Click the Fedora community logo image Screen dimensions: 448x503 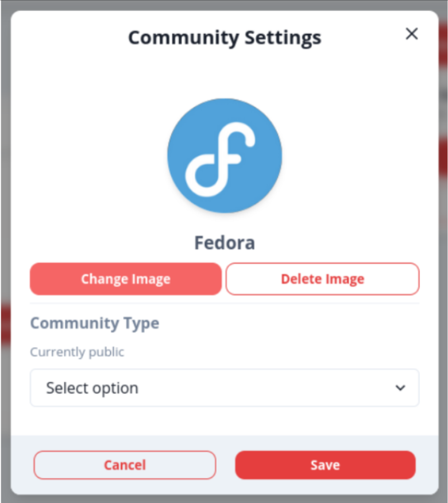click(x=225, y=155)
